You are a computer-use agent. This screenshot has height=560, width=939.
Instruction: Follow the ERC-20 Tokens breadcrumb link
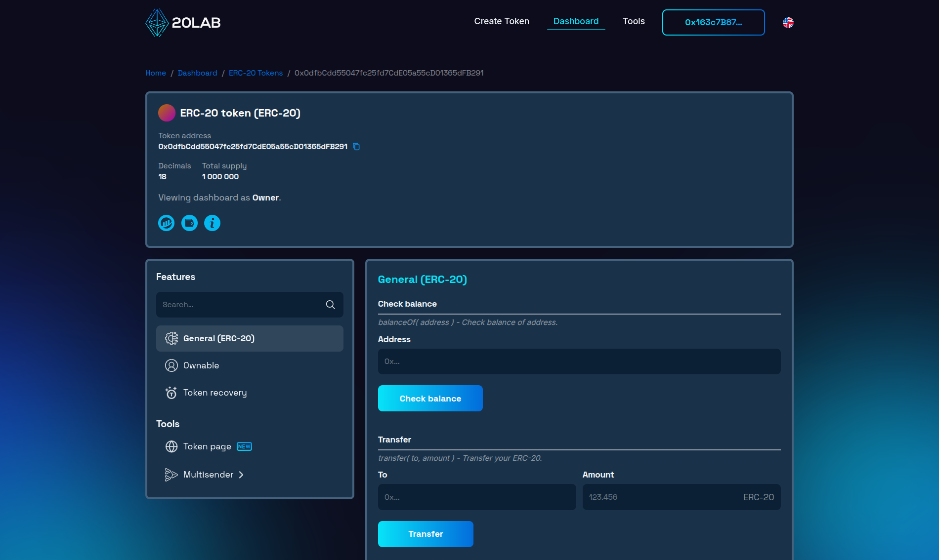(x=256, y=73)
